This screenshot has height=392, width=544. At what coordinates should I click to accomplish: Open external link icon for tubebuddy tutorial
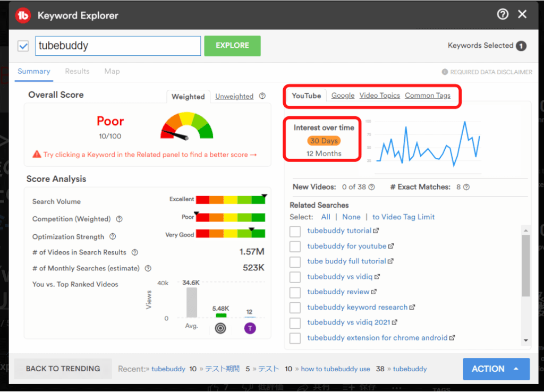tap(376, 231)
